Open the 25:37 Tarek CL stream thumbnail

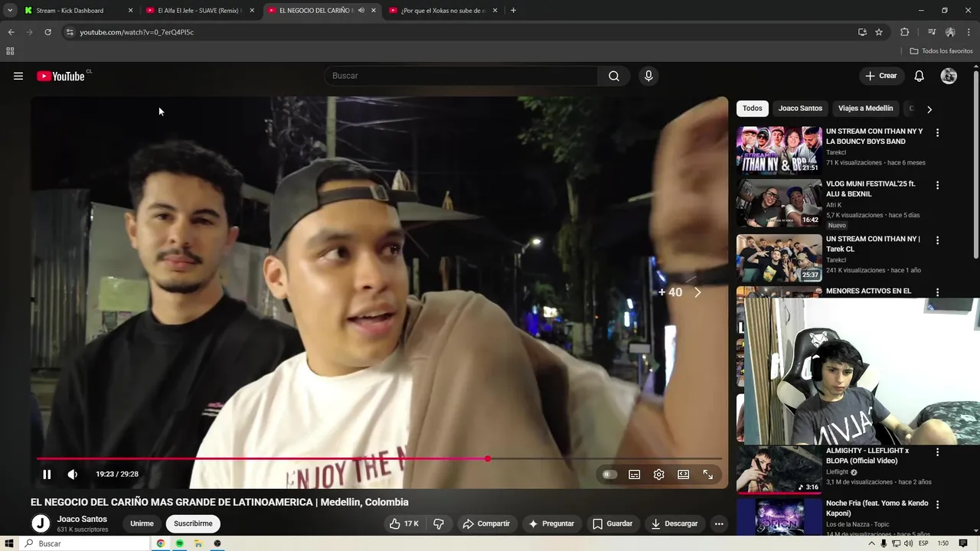pyautogui.click(x=779, y=259)
